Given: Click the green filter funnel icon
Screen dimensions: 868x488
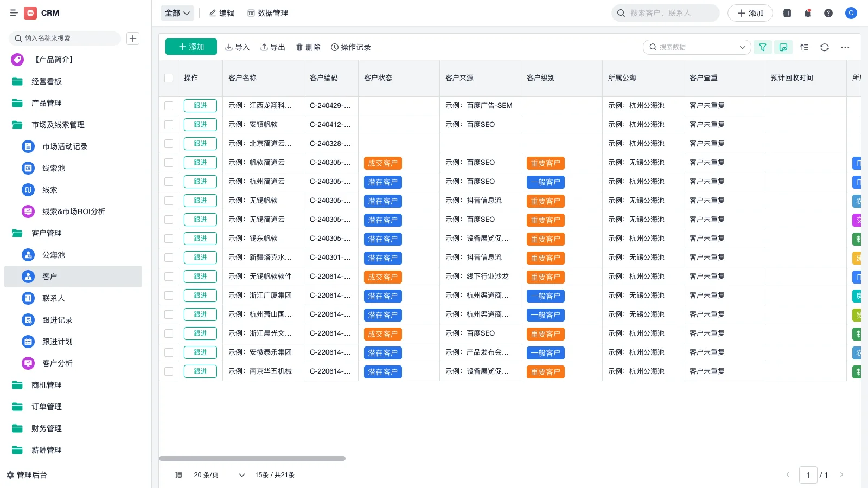Looking at the screenshot, I should (763, 47).
